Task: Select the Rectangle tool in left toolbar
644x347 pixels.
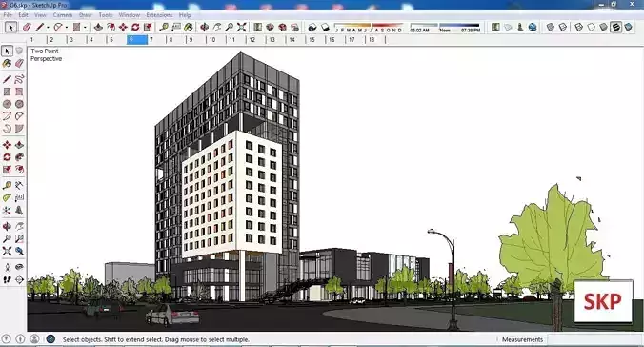Action: coord(7,92)
